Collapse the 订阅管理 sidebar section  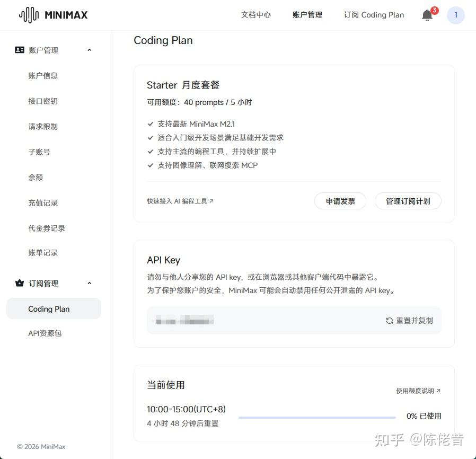(89, 283)
